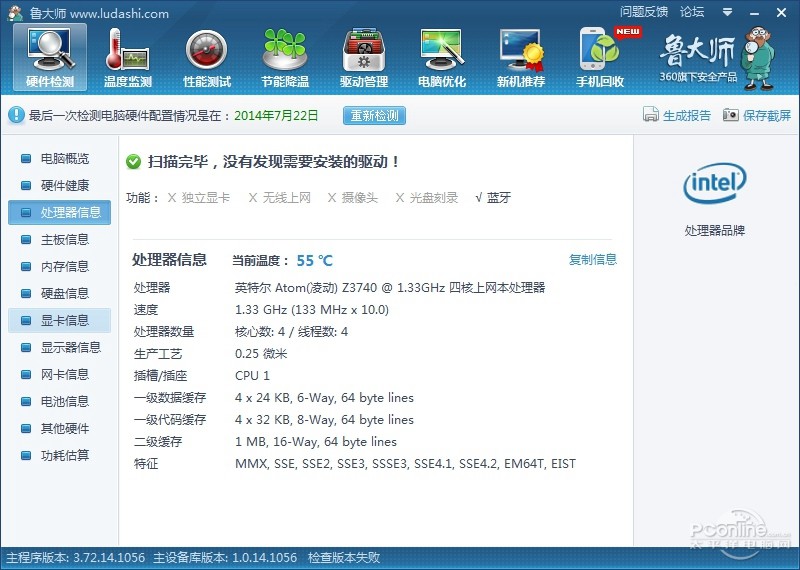The height and width of the screenshot is (570, 800).
Task: Open the 温度监测 temperature monitor
Action: 128,58
